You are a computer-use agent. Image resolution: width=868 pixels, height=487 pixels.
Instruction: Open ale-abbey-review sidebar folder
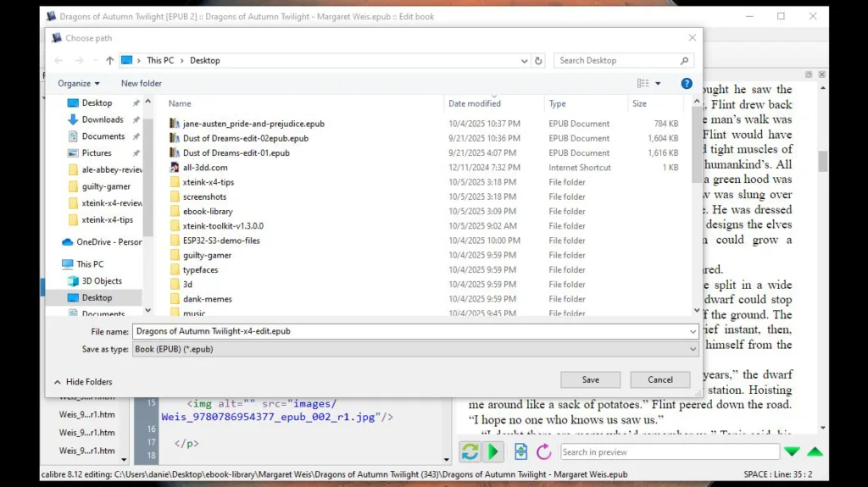coord(112,170)
